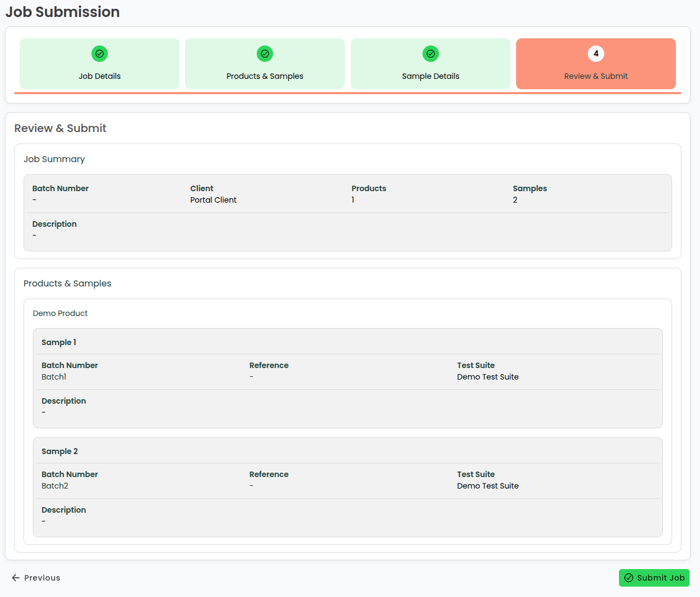Screen dimensions: 700x597
Task: Click Sample 1's Demo Test Suite value
Action: (488, 377)
